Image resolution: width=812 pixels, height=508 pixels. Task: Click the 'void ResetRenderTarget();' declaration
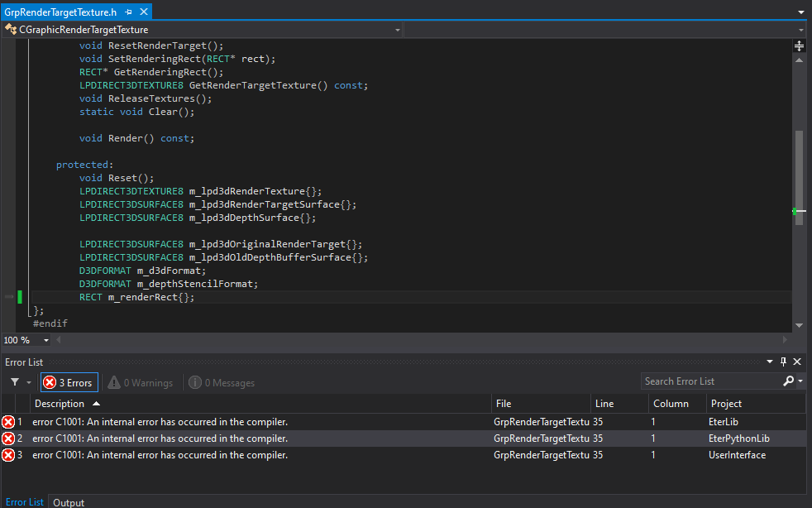click(151, 46)
